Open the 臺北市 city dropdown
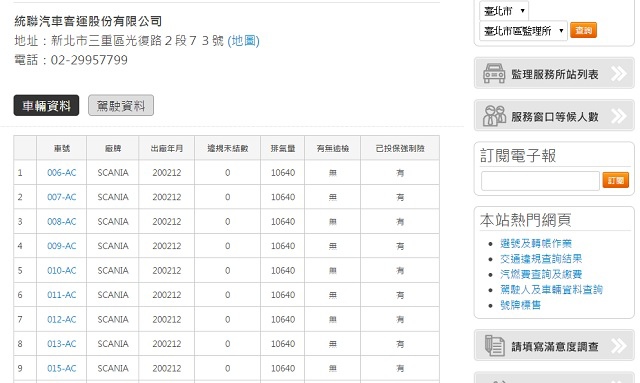The height and width of the screenshot is (383, 640). pos(504,11)
